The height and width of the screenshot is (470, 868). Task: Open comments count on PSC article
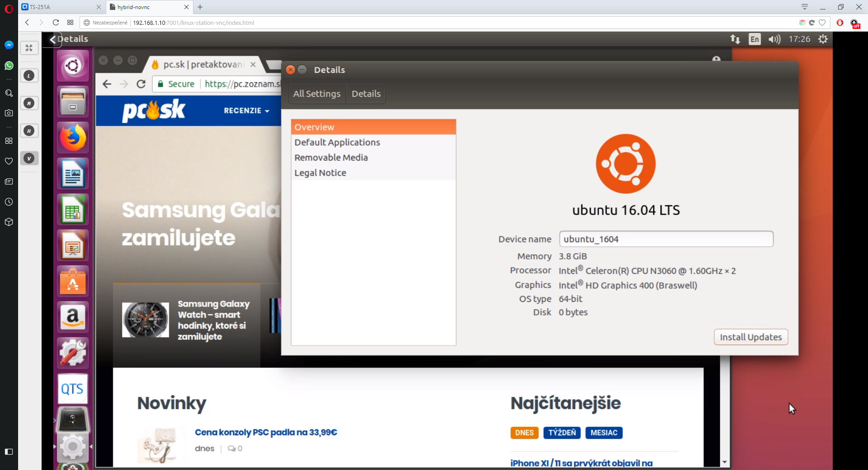coord(235,448)
